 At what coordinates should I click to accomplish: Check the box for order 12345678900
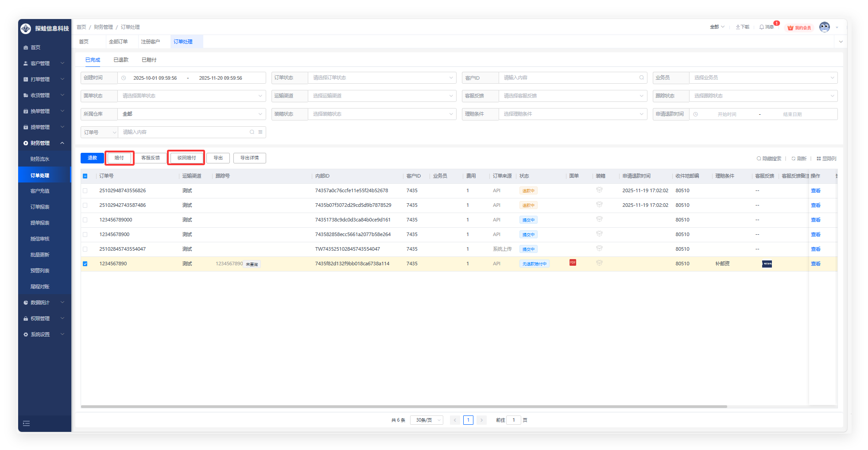[x=85, y=235]
